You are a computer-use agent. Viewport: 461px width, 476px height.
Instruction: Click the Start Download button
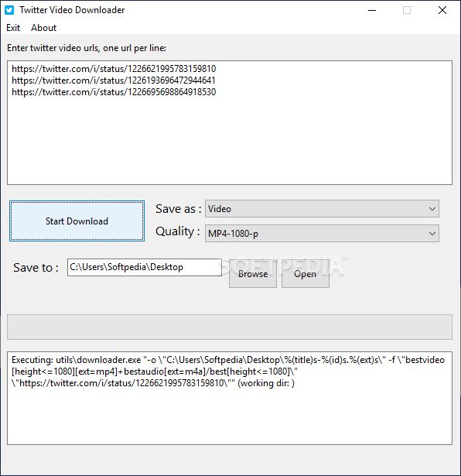click(x=77, y=221)
